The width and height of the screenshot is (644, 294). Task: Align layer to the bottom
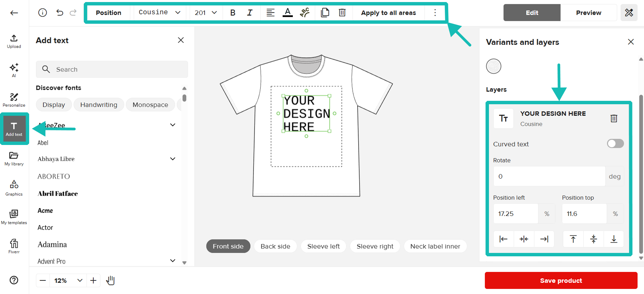click(x=614, y=239)
